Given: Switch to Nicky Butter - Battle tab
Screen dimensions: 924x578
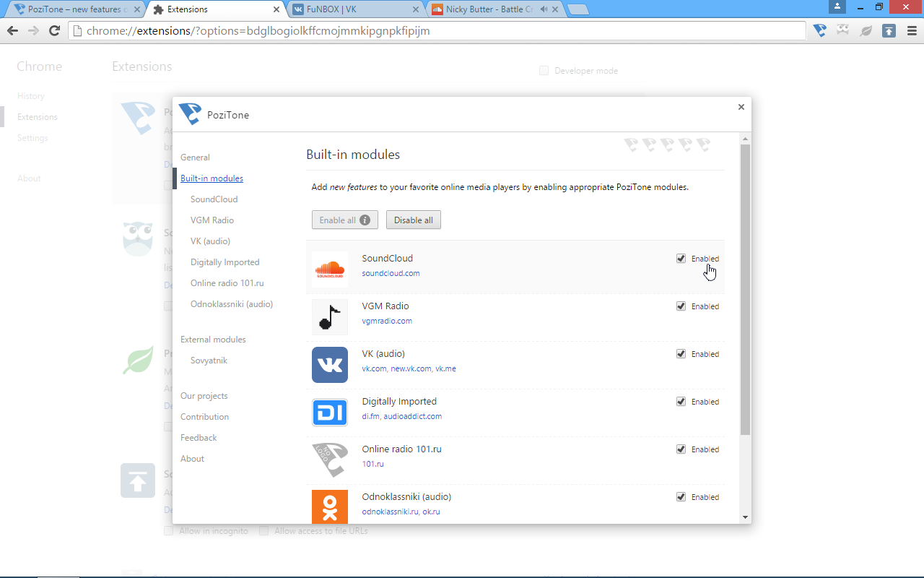Looking at the screenshot, I should tap(495, 9).
